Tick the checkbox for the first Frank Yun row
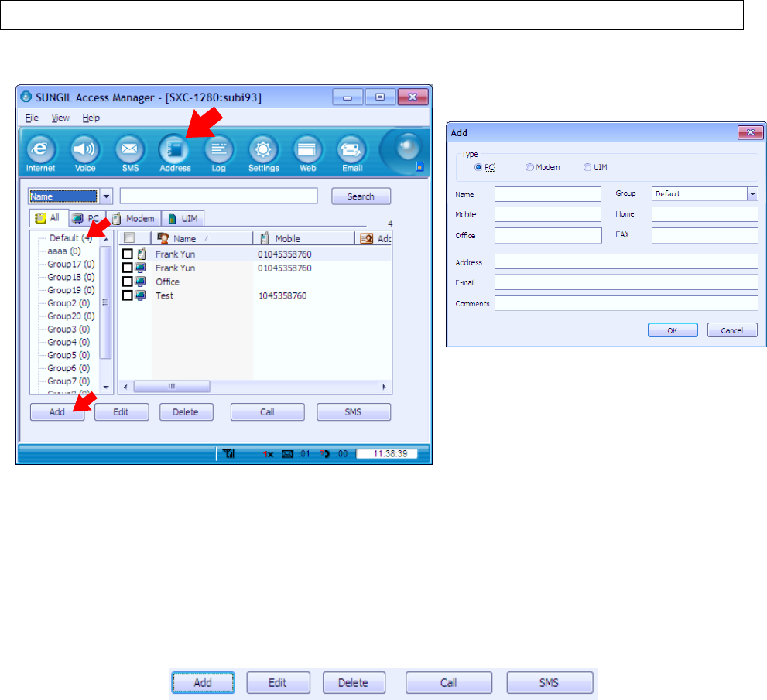 click(x=127, y=254)
